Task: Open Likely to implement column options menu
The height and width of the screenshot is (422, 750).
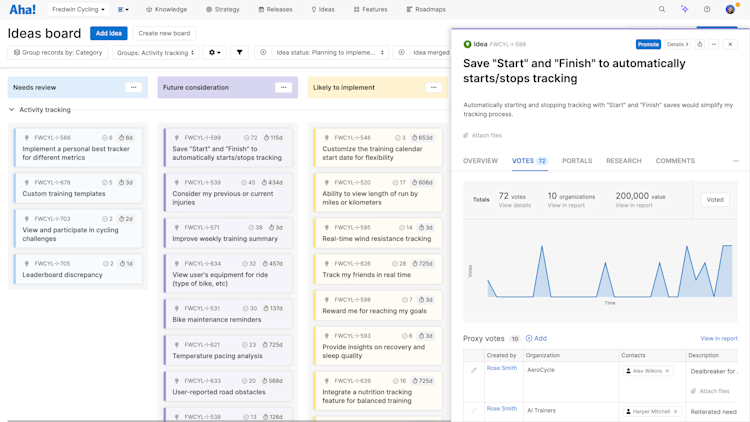Action: (x=433, y=88)
